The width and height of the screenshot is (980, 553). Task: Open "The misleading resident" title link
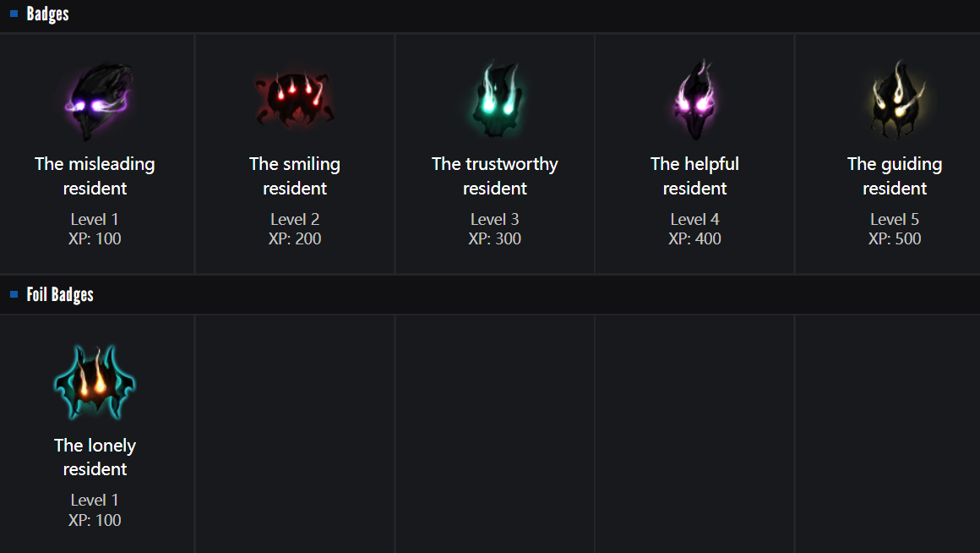[x=95, y=176]
